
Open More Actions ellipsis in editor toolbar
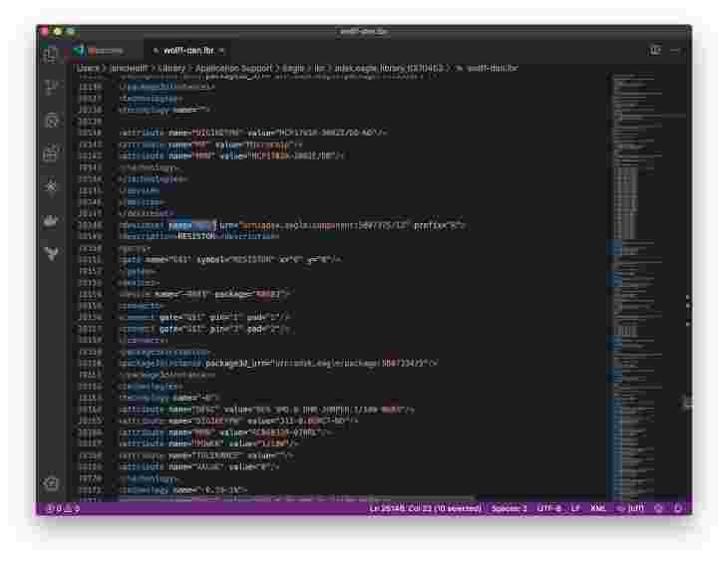point(675,50)
